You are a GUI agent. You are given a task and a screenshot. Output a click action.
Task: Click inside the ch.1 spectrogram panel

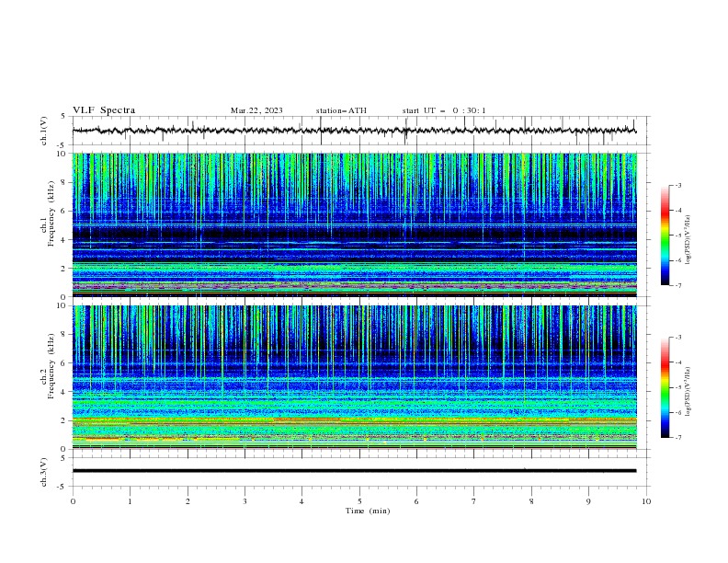pos(355,224)
